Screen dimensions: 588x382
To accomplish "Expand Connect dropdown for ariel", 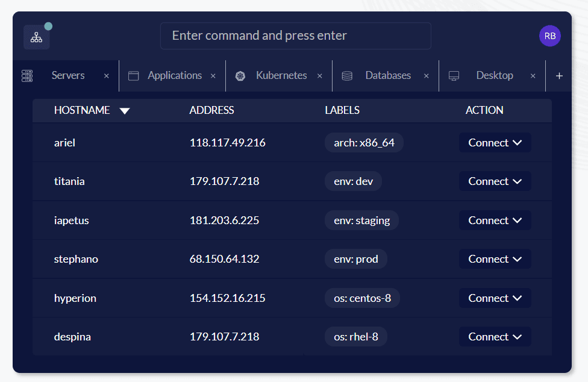I will coord(495,143).
